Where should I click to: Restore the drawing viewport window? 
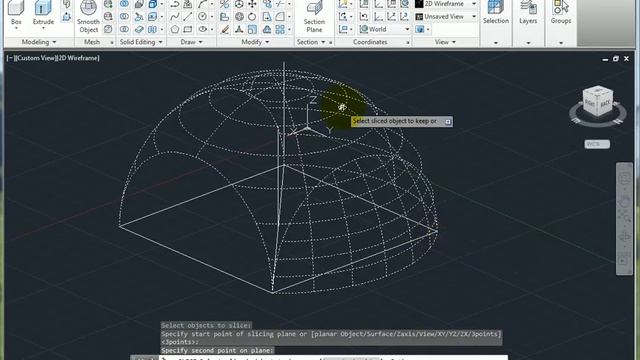tap(616, 59)
